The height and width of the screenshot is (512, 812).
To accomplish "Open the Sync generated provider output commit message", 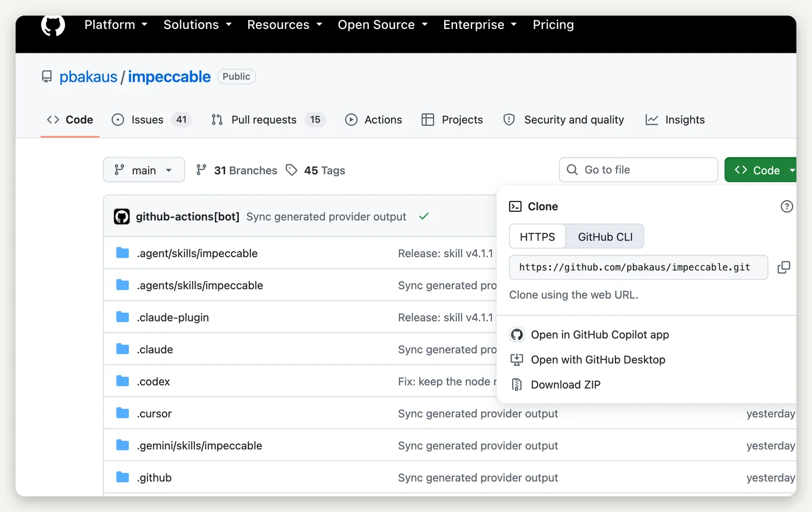I will coord(326,217).
